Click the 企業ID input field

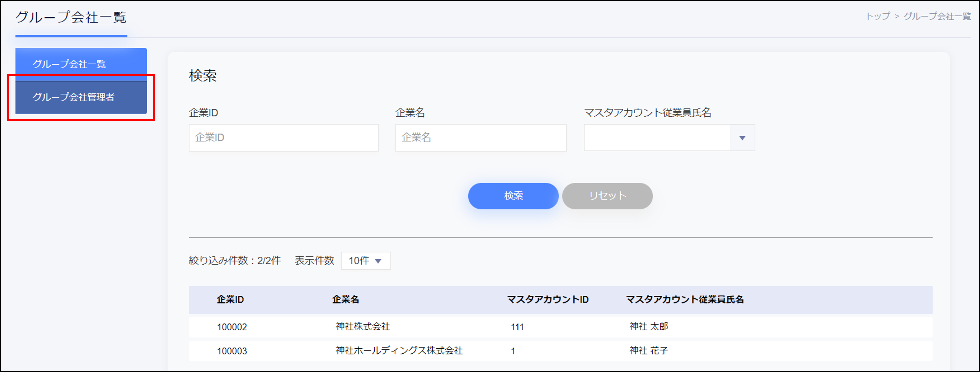click(283, 138)
